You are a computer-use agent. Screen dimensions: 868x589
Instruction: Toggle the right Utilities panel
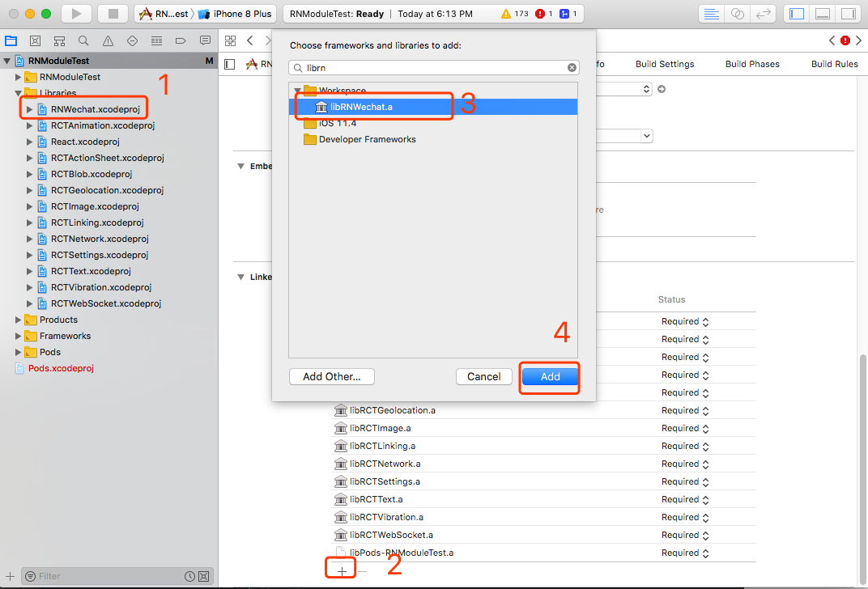(848, 14)
